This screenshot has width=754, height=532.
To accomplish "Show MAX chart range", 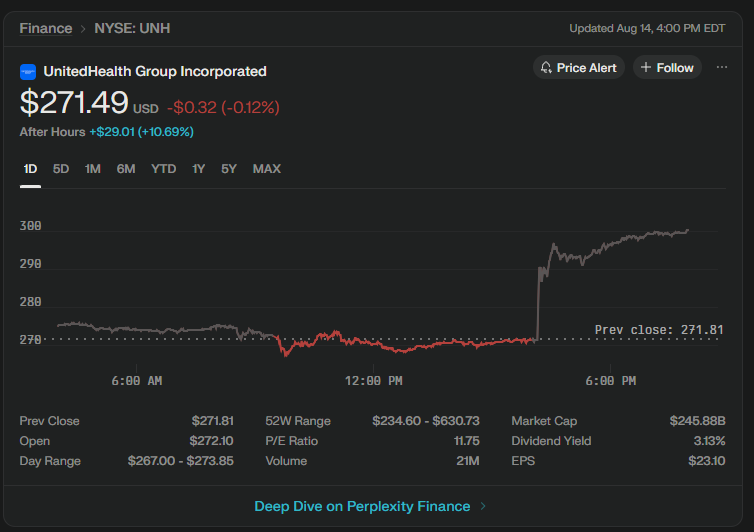I will click(x=267, y=169).
